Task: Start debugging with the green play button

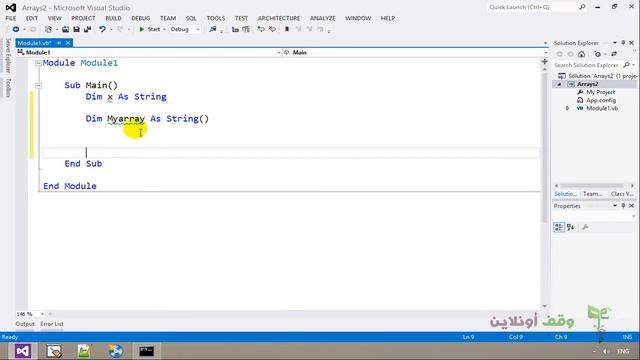Action: point(142,29)
